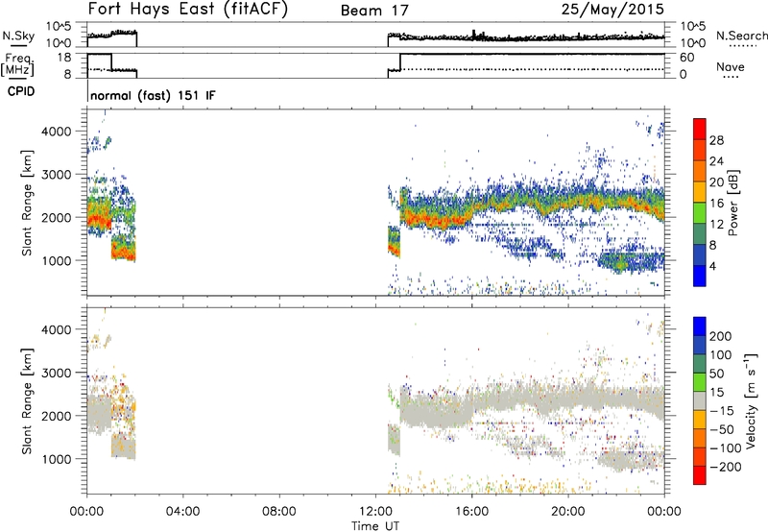Click the 'Nave' legend label
This screenshot has width=768, height=532.
pos(730,67)
